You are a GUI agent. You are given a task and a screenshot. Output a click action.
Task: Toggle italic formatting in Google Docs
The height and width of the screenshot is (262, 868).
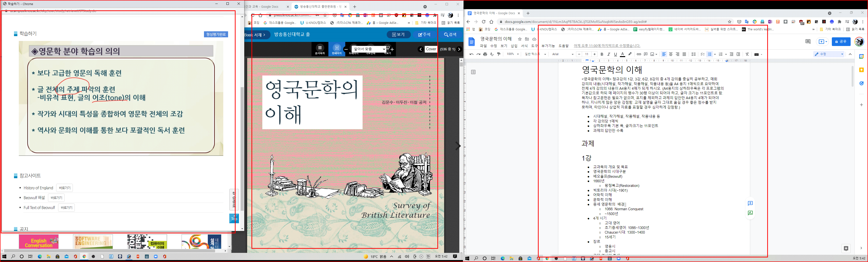(x=609, y=54)
